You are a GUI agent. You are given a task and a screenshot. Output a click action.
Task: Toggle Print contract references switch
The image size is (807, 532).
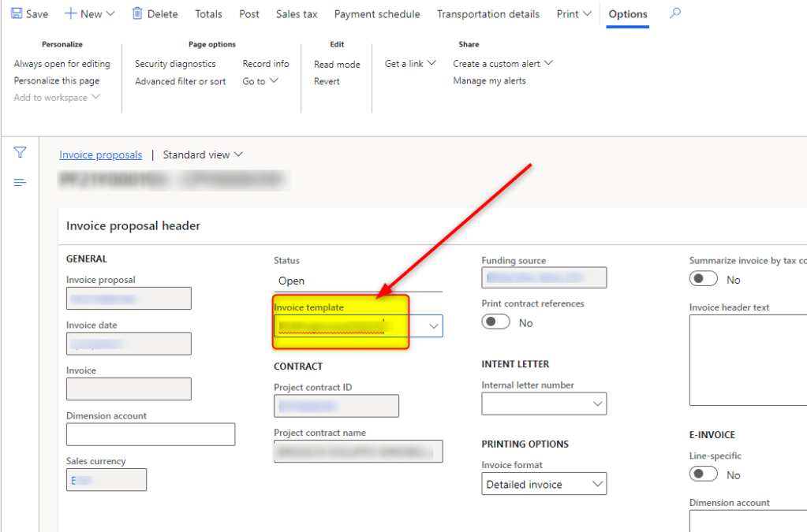pyautogui.click(x=495, y=322)
